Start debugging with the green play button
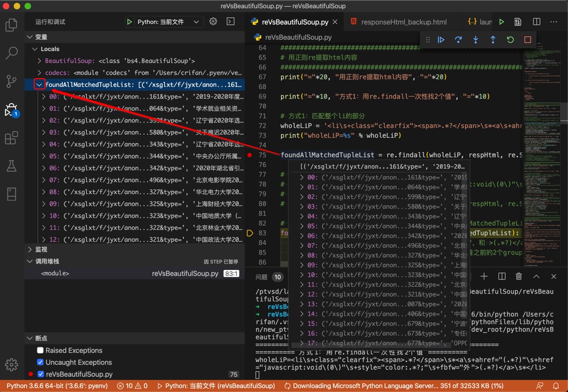The image size is (568, 392). [129, 22]
